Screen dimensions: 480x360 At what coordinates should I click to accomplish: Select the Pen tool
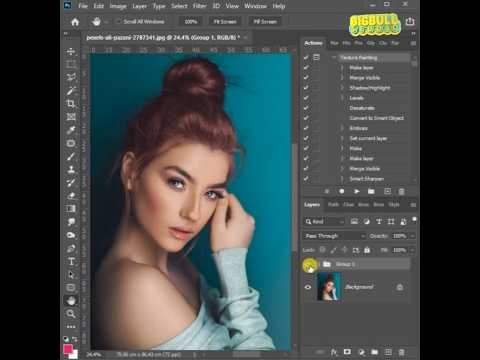click(x=71, y=248)
